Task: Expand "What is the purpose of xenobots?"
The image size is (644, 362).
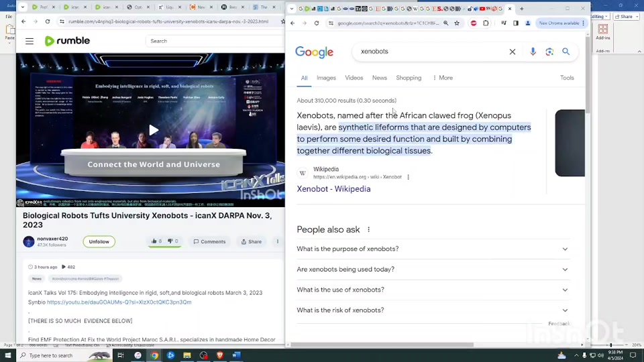Action: [433, 249]
